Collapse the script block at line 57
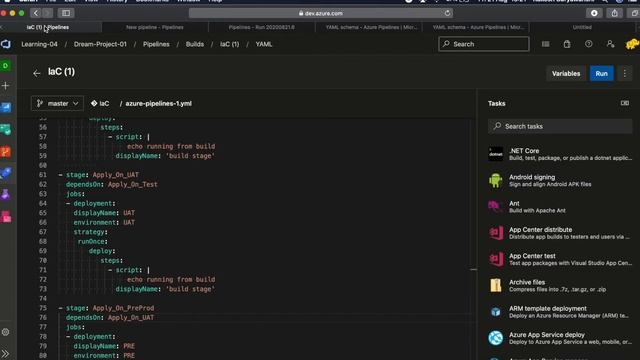 [110, 137]
